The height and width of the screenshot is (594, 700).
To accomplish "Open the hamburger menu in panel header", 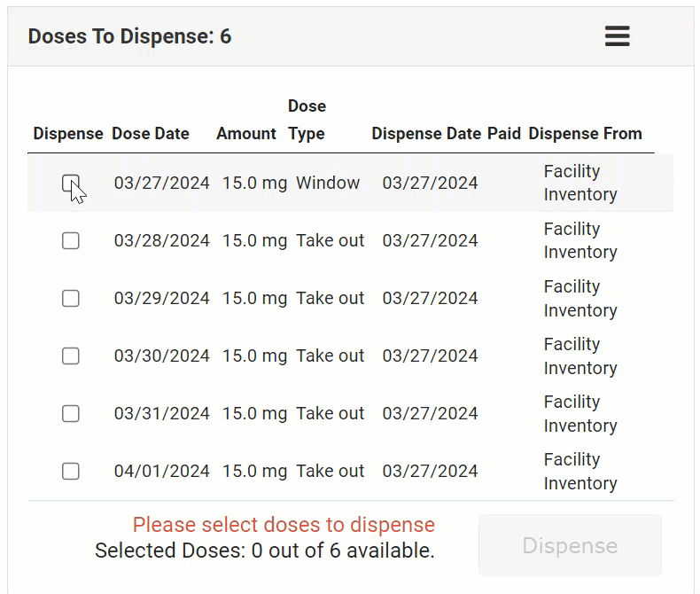I will click(617, 36).
